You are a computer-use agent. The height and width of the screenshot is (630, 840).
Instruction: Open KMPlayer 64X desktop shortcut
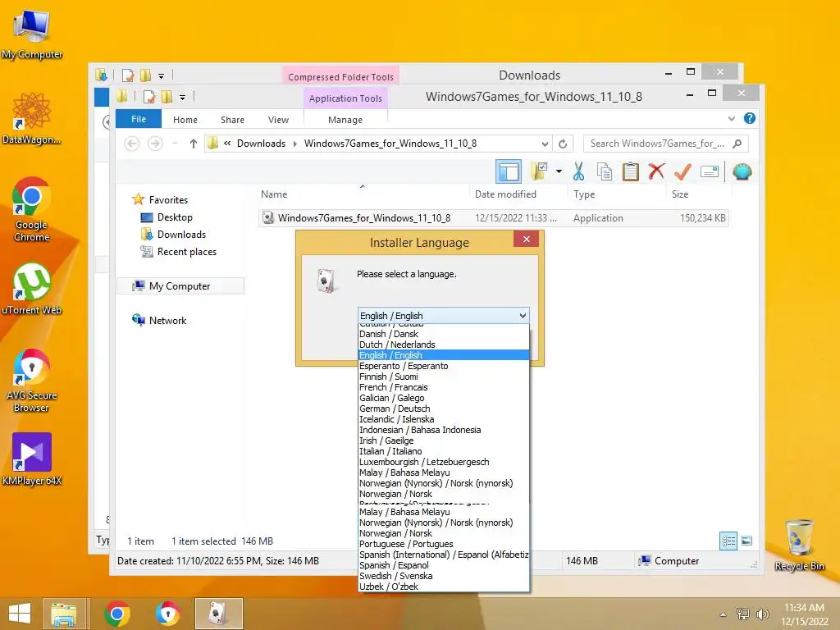coord(32,459)
